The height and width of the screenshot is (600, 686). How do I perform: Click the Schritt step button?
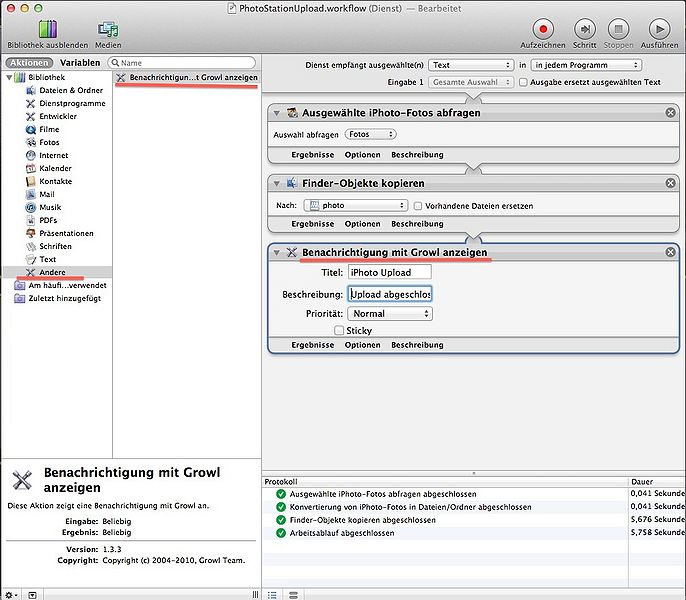(584, 29)
